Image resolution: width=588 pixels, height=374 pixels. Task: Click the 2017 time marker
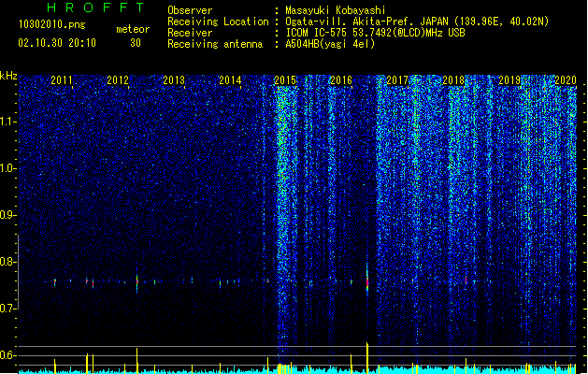click(397, 80)
